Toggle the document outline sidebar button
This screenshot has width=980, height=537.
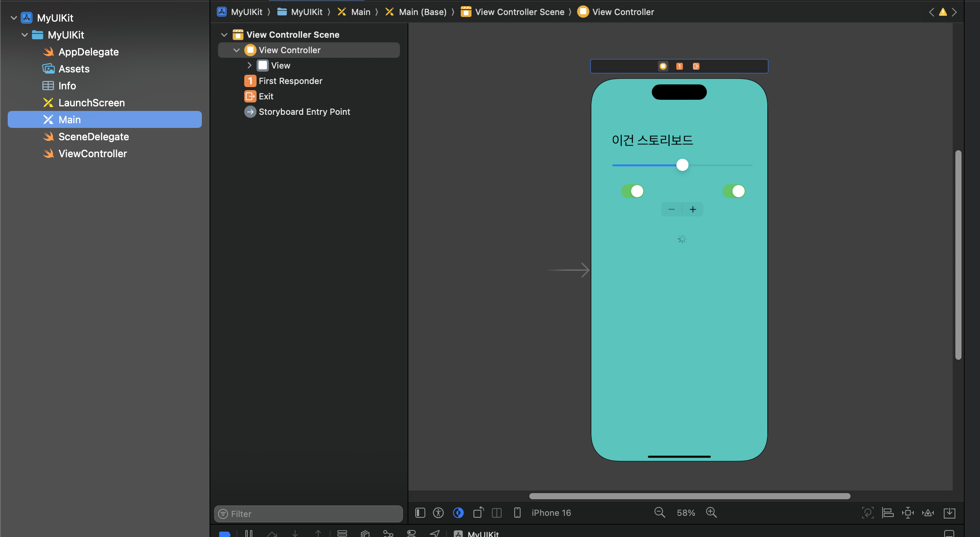point(420,513)
